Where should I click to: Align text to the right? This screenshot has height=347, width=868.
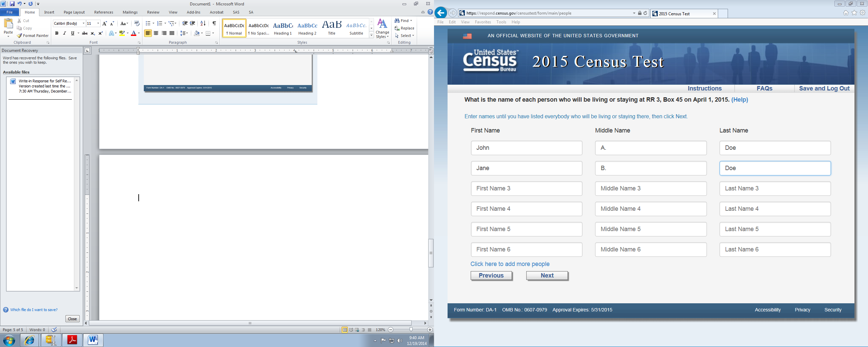[x=164, y=33]
